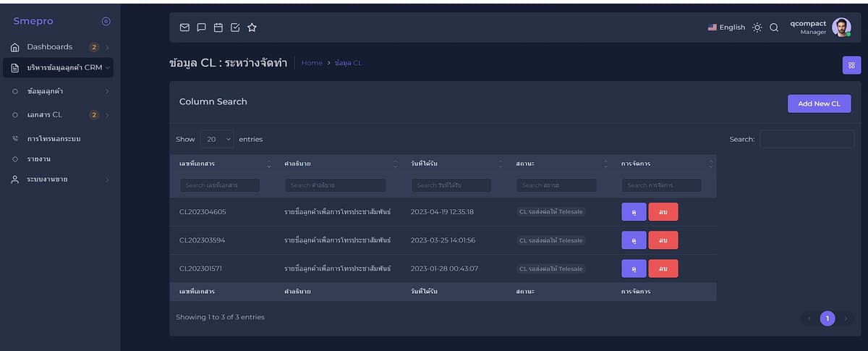
Task: Click document number CL202303594
Action: point(203,240)
